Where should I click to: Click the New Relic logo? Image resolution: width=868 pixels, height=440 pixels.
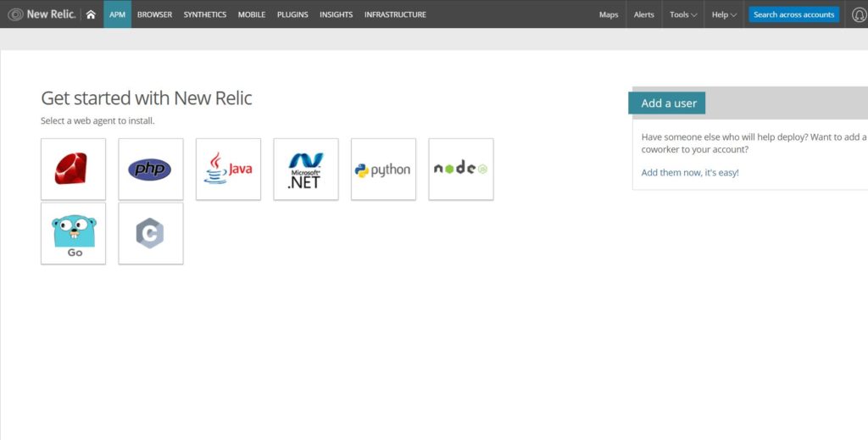tap(42, 14)
